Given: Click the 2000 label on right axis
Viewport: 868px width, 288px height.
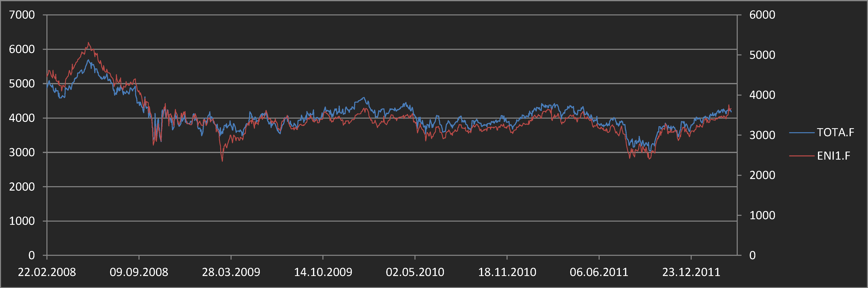Looking at the screenshot, I should (x=762, y=175).
